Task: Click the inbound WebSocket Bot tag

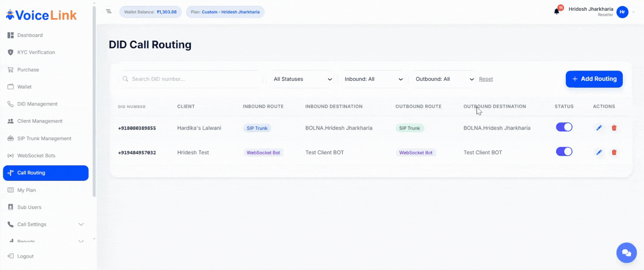Action: pos(263,152)
